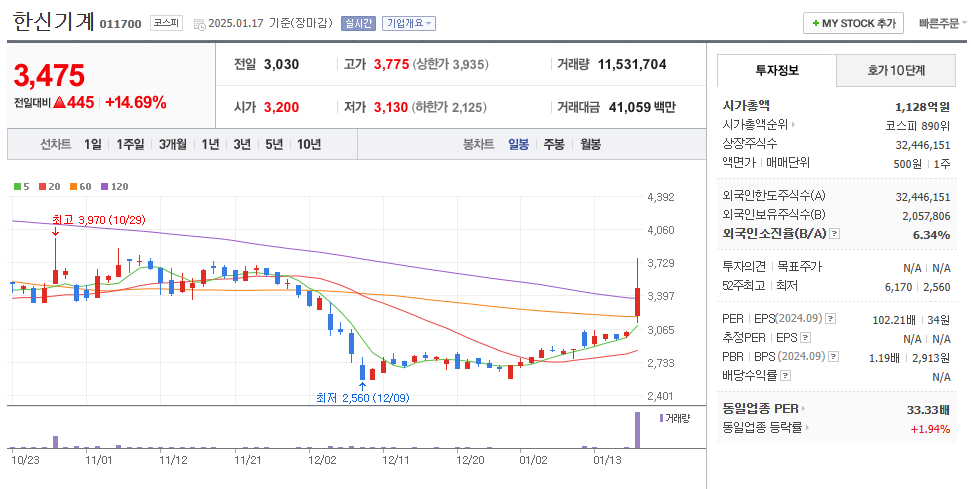
Task: Click the help icon beside 추정PER EPS
Action: pyautogui.click(x=803, y=338)
